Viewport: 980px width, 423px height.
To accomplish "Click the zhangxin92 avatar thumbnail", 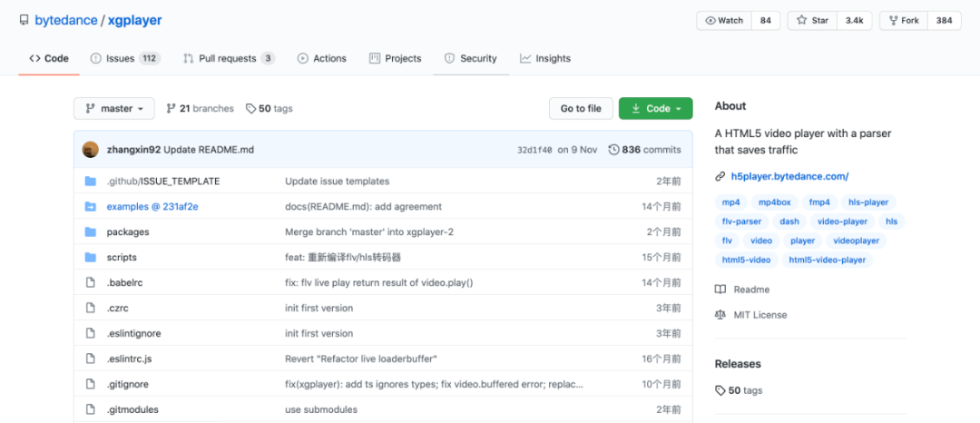I will 91,150.
